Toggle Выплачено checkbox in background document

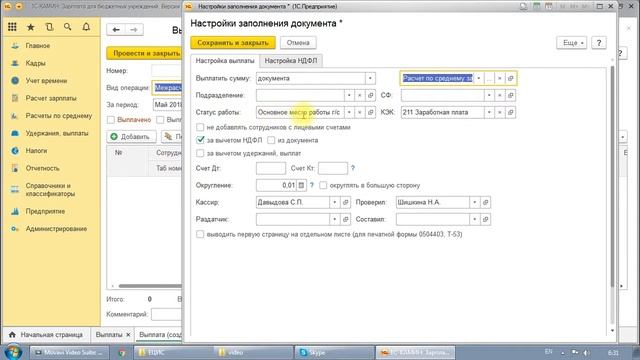pyautogui.click(x=111, y=120)
